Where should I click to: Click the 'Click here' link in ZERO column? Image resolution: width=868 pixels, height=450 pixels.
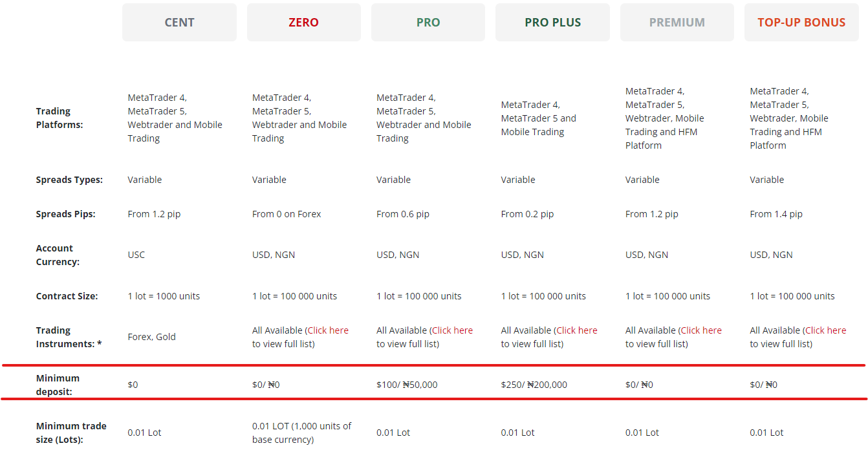pos(328,330)
